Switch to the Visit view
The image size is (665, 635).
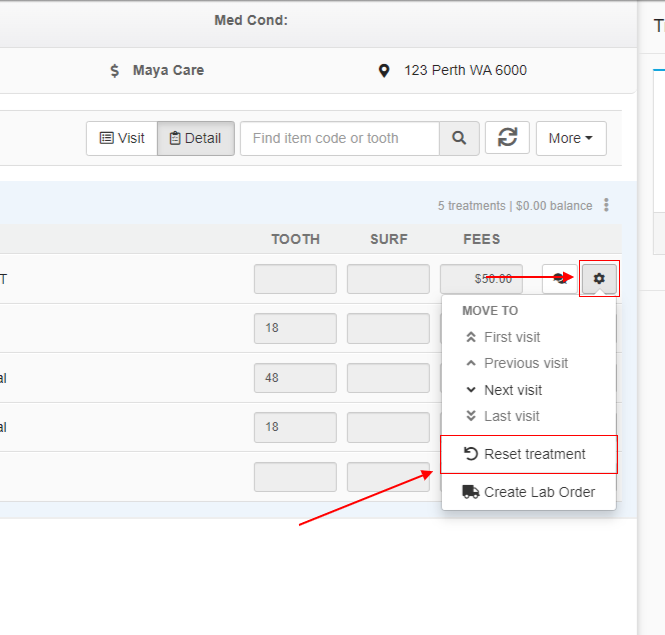pyautogui.click(x=122, y=138)
